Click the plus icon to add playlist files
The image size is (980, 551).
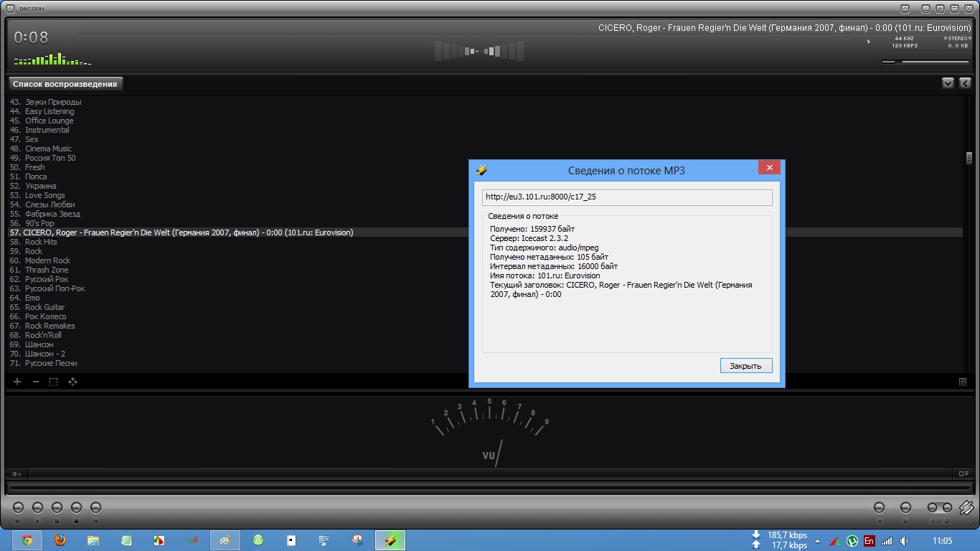17,382
